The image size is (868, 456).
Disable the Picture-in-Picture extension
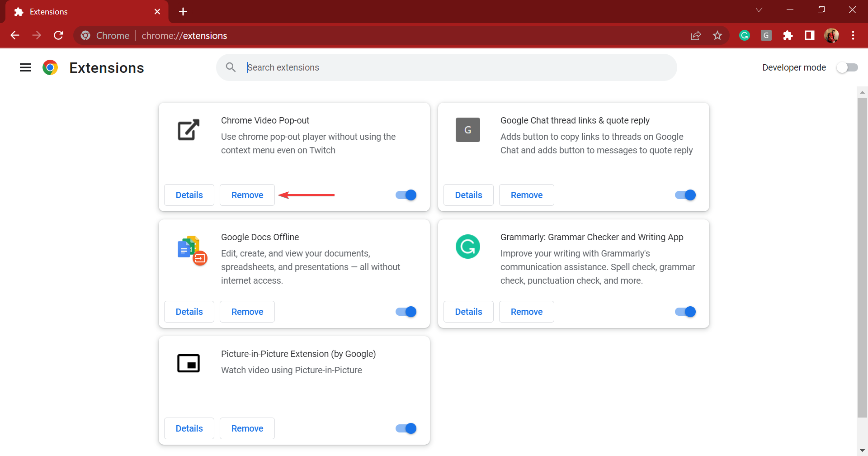coord(406,428)
